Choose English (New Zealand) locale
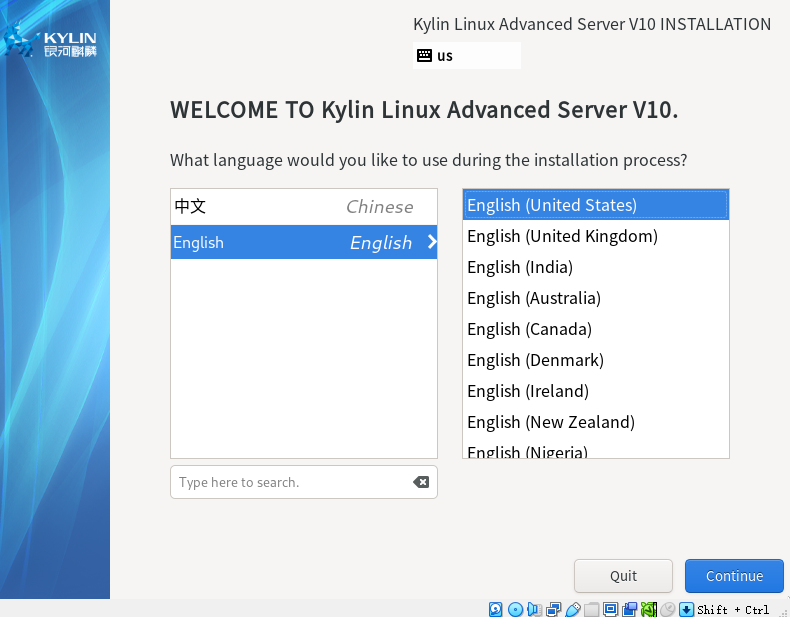Screen dimensions: 790x617 (596, 422)
